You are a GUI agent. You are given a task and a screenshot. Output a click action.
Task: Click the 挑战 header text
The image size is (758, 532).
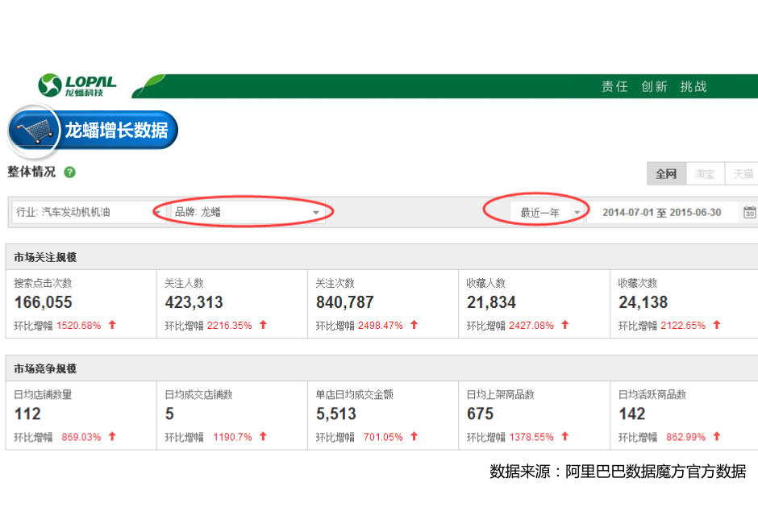tap(693, 86)
